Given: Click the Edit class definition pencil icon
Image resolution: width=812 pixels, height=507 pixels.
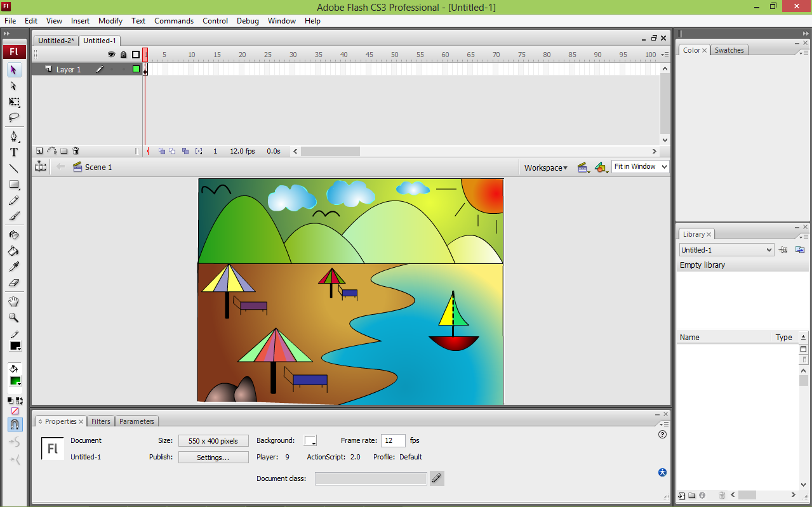Looking at the screenshot, I should coord(437,478).
